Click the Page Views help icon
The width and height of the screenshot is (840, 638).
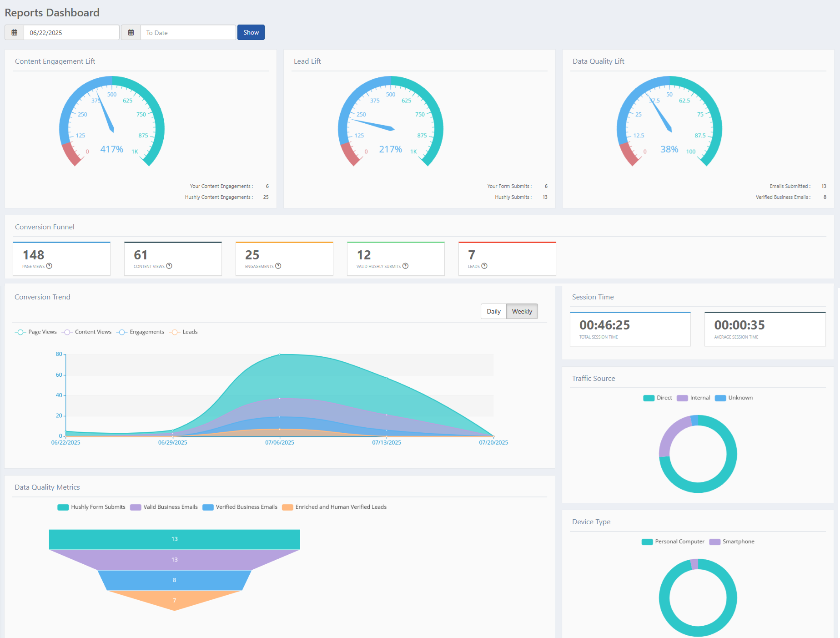click(49, 266)
